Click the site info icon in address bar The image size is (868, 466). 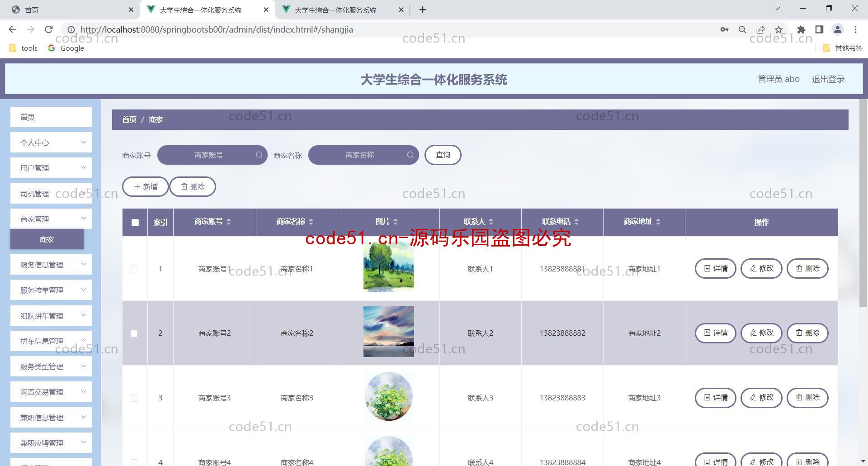point(71,29)
